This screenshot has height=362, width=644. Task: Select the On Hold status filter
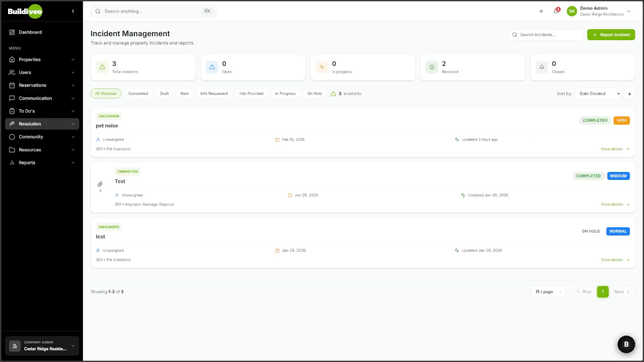pos(314,94)
